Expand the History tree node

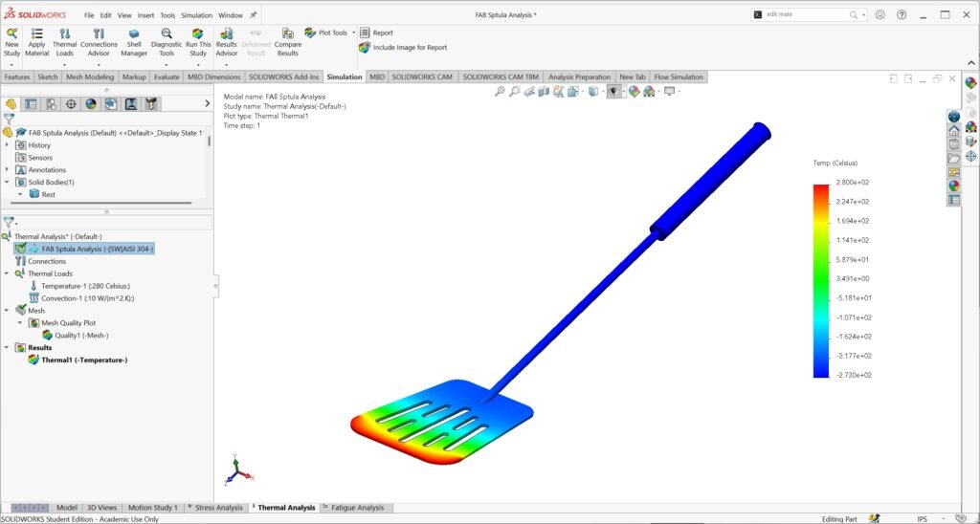point(8,145)
